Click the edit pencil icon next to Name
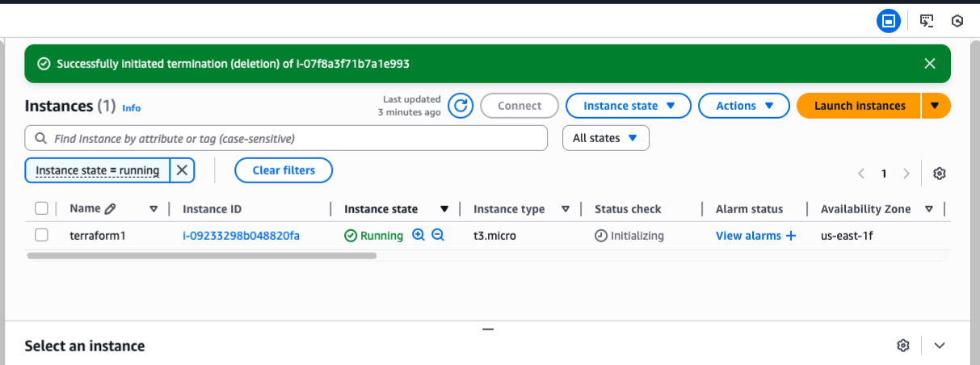Image resolution: width=980 pixels, height=365 pixels. click(x=111, y=208)
